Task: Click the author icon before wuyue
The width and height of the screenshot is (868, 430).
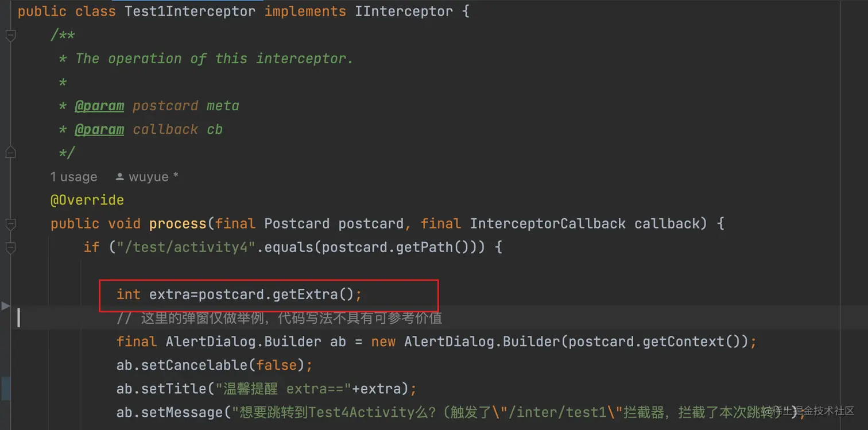Action: 119,177
